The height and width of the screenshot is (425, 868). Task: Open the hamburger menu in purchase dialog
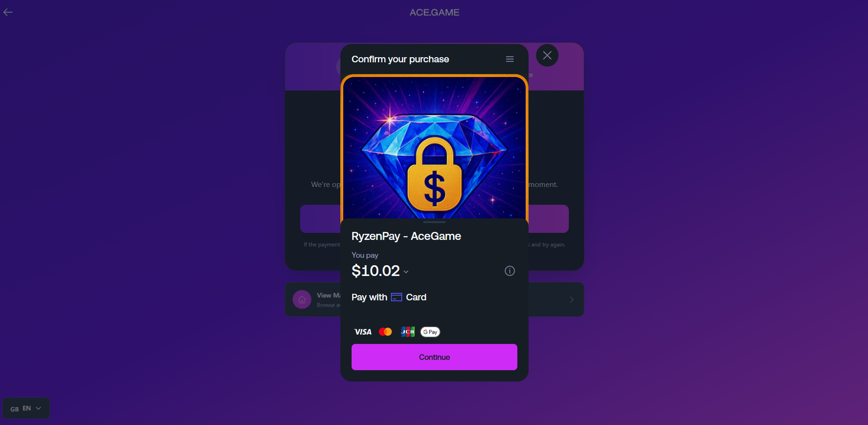tap(510, 59)
